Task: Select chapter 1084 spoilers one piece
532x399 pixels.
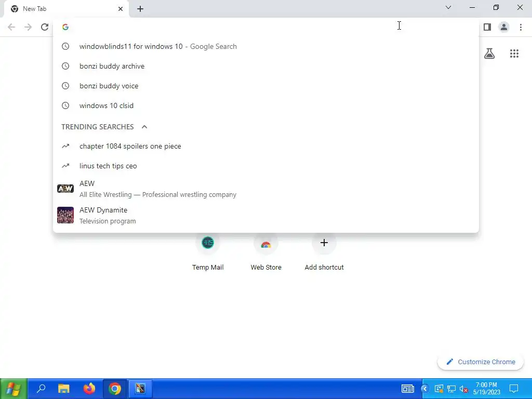Action: [265, 146]
